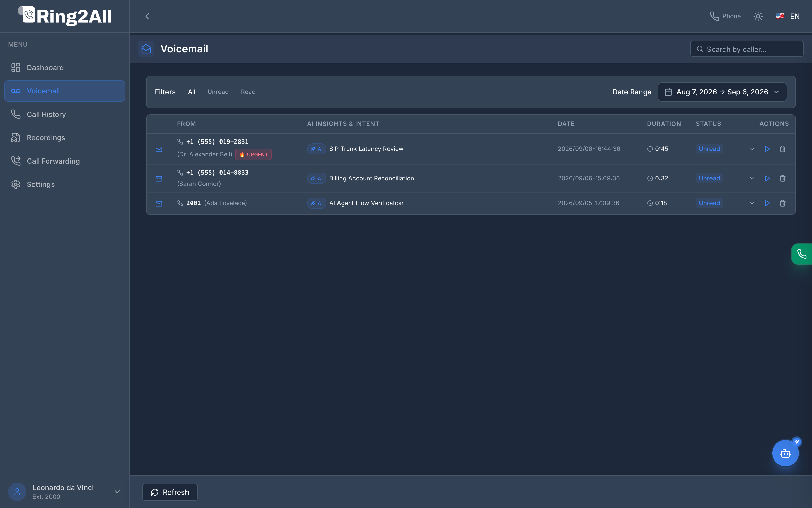Open the AI assistant robot button
This screenshot has height=508, width=812.
pos(785,453)
